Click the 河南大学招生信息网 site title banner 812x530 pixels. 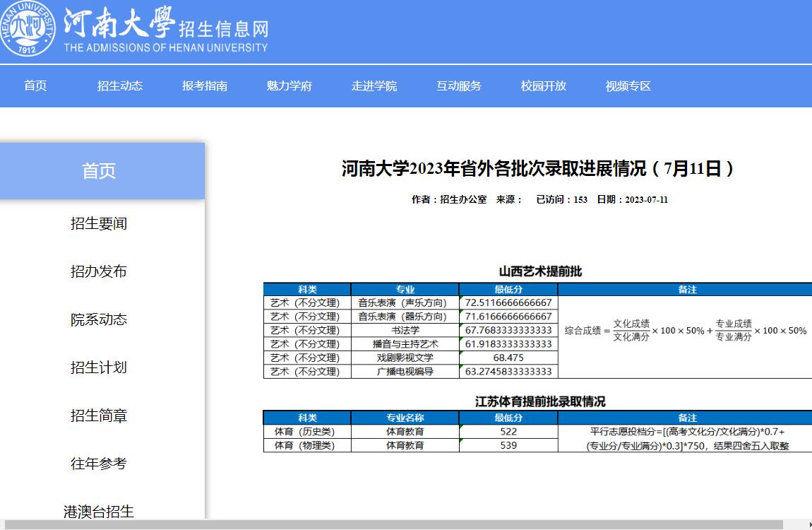click(x=166, y=30)
